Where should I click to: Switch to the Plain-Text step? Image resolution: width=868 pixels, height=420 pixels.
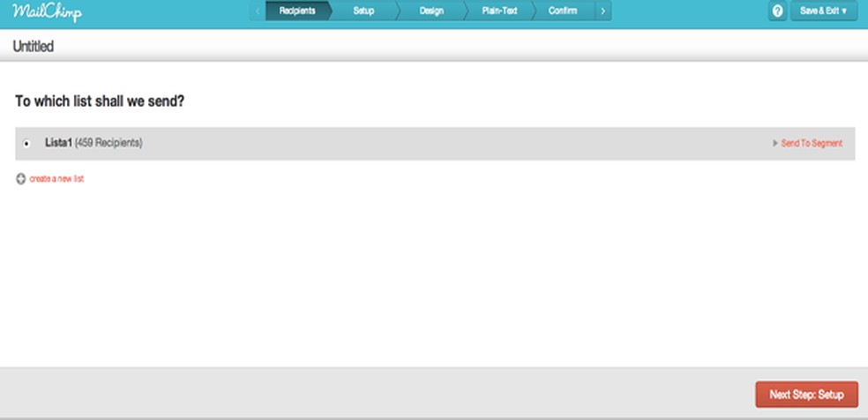click(x=499, y=11)
